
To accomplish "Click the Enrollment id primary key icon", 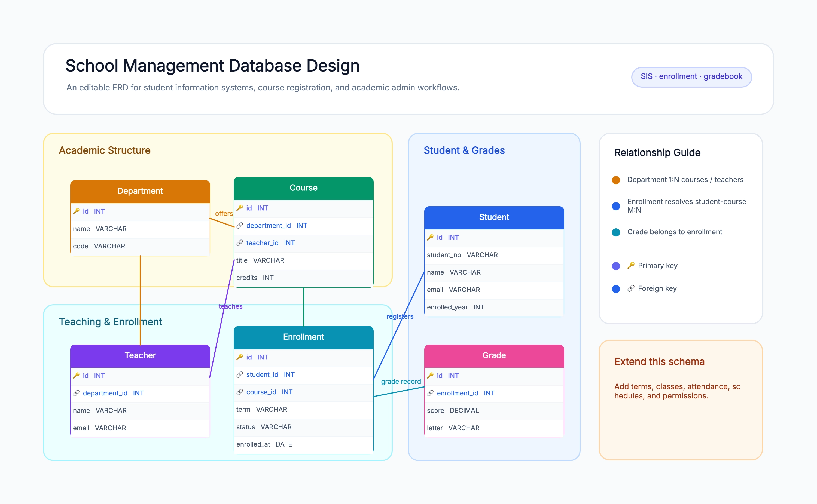I will (x=240, y=357).
